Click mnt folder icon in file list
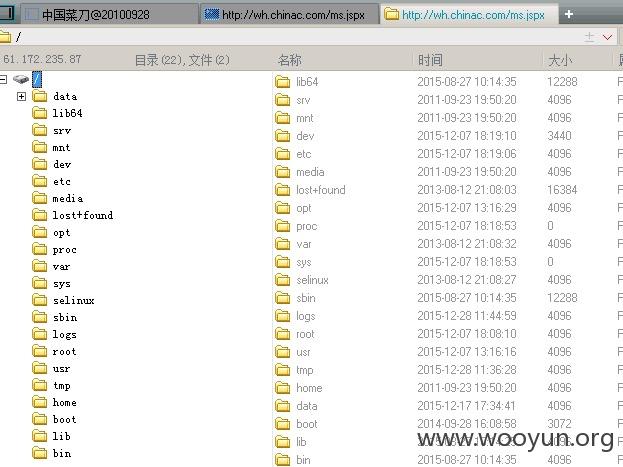The width and height of the screenshot is (623, 467). pos(282,118)
